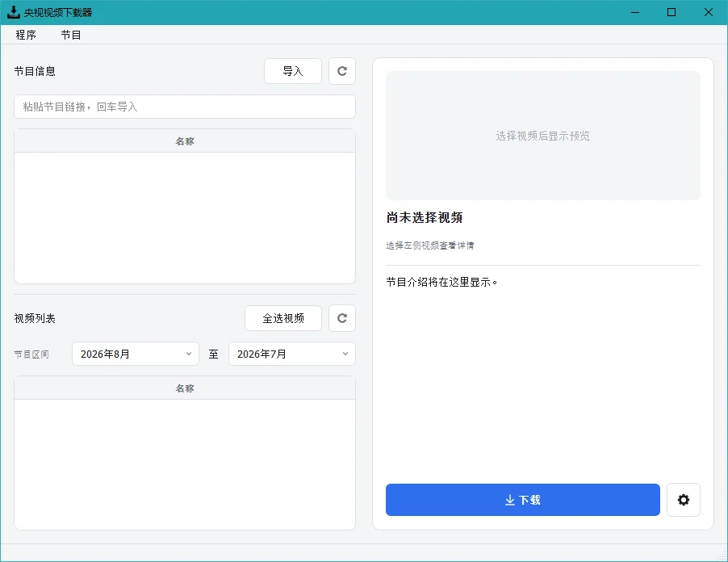The image size is (728, 562).
Task: Click the refresh icon beside 导入 button
Action: pyautogui.click(x=342, y=71)
